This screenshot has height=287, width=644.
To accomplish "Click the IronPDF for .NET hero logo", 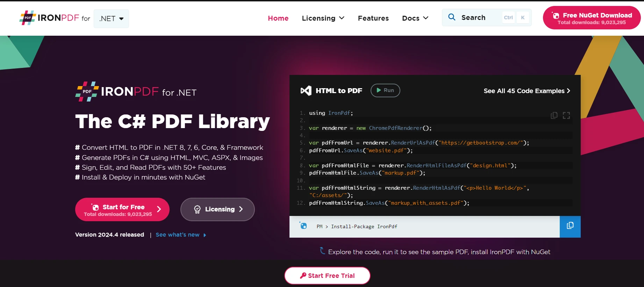I will click(x=136, y=92).
